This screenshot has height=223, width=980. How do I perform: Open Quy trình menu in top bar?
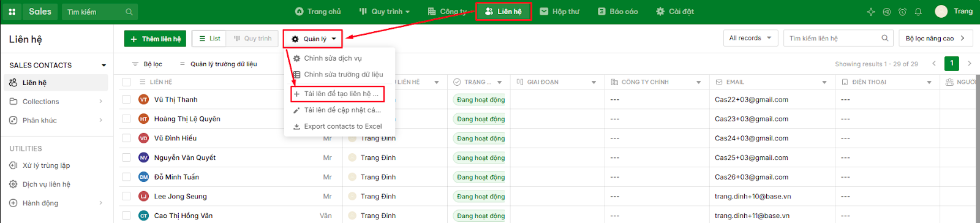pyautogui.click(x=384, y=12)
